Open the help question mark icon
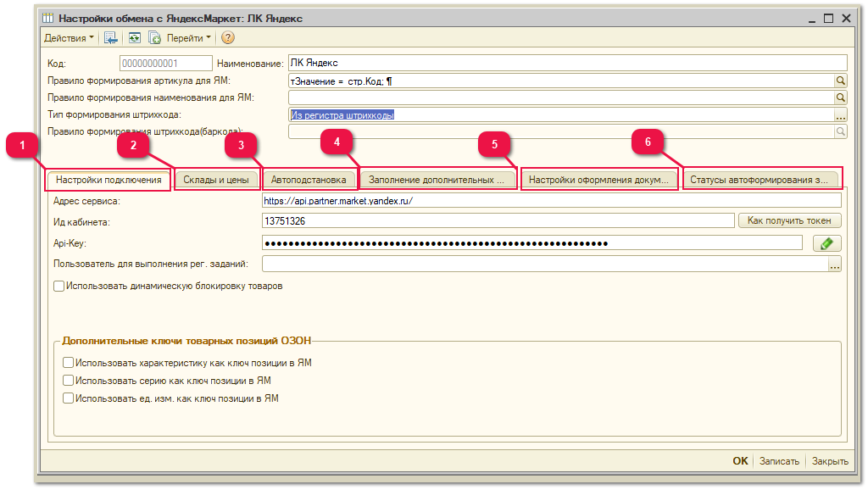 [227, 37]
